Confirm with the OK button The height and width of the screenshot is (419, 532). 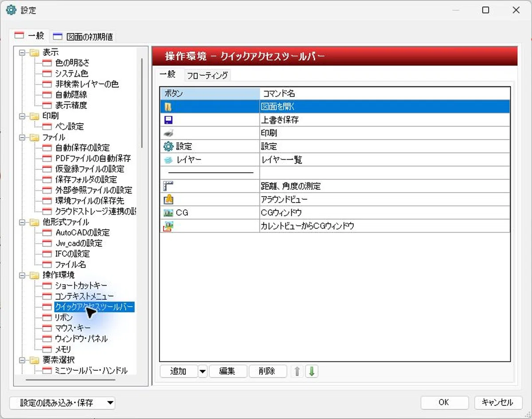coord(444,403)
